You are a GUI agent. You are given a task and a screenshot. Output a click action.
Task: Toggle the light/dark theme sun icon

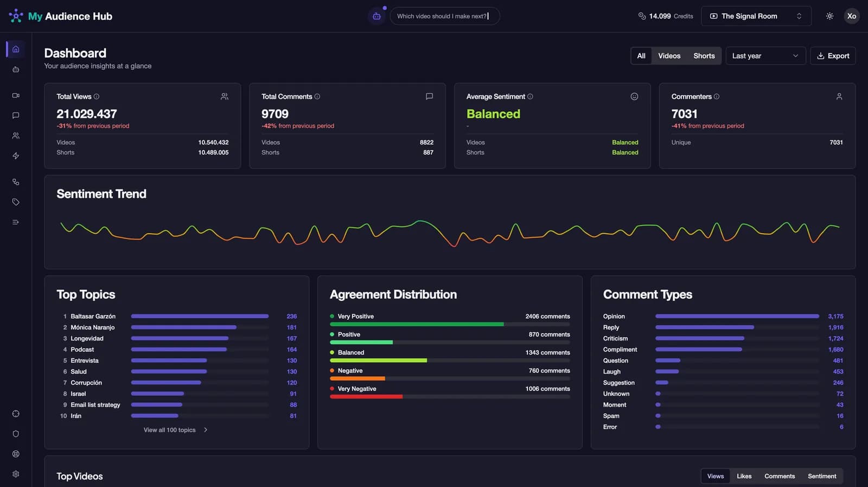[x=829, y=16]
